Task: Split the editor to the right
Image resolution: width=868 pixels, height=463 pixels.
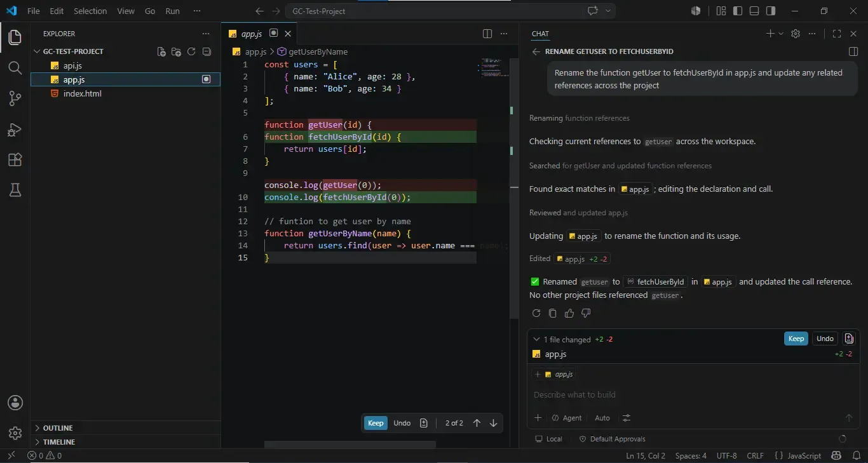Action: click(487, 34)
